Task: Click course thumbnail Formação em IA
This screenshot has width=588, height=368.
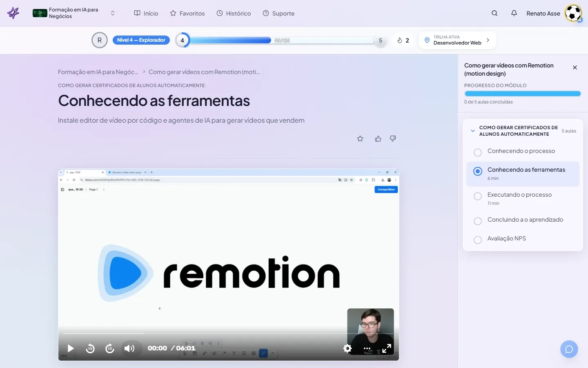Action: 40,13
